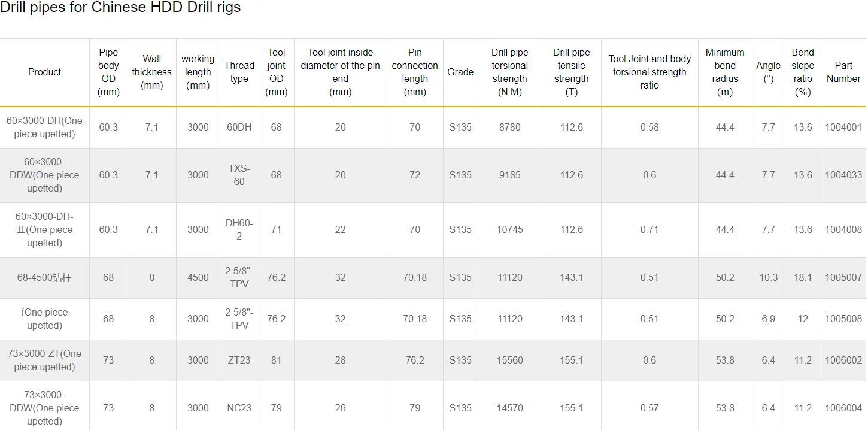The width and height of the screenshot is (868, 430).
Task: Click the Product column header
Action: point(45,72)
